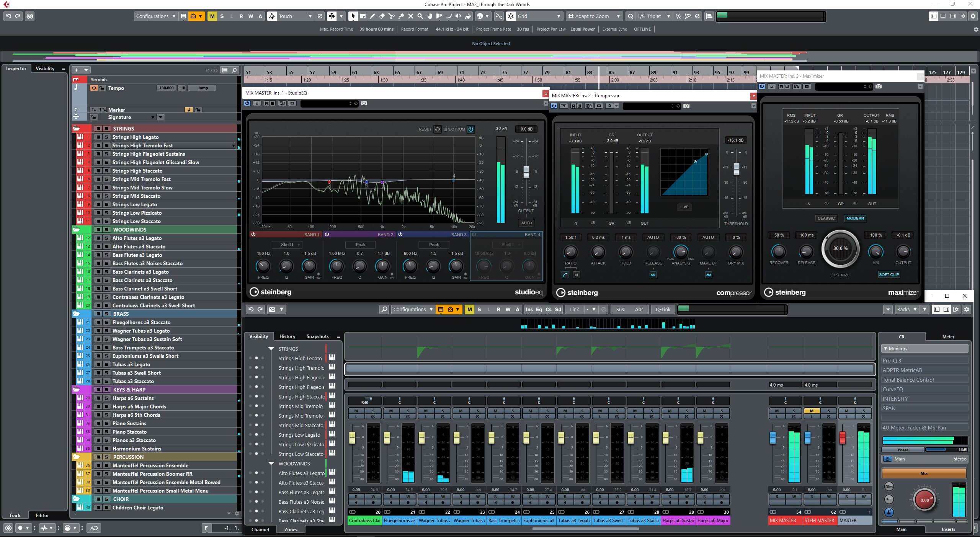980x537 pixels.
Task: Select the Range Selection tool
Action: [363, 16]
